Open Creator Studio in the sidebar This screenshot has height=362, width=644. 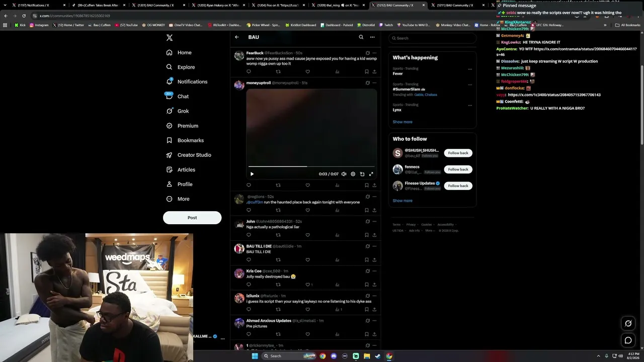pos(189,155)
